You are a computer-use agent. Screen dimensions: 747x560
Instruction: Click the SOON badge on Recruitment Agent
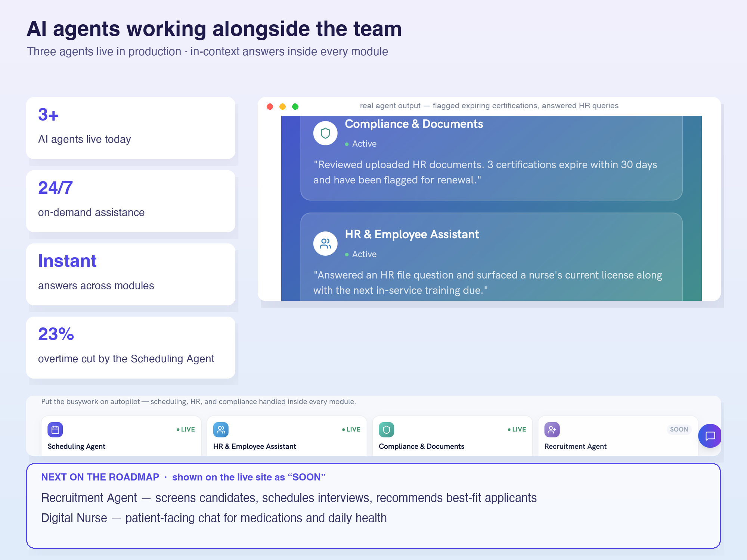[679, 429]
